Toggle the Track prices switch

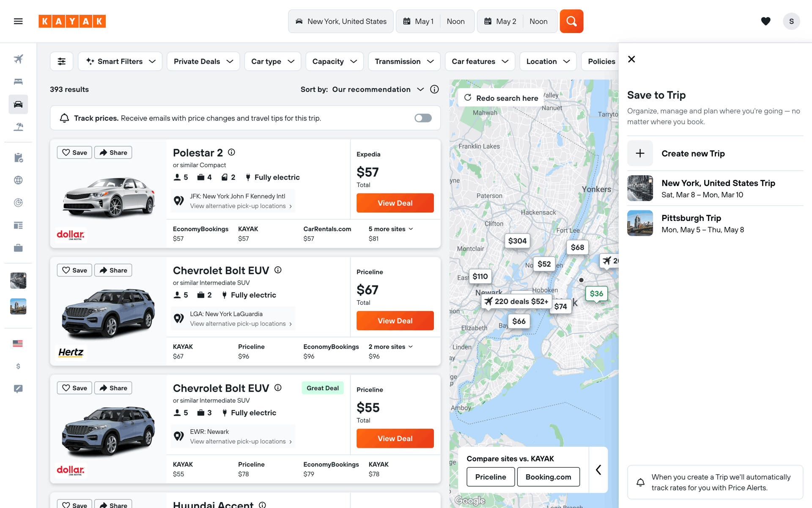[x=423, y=118]
